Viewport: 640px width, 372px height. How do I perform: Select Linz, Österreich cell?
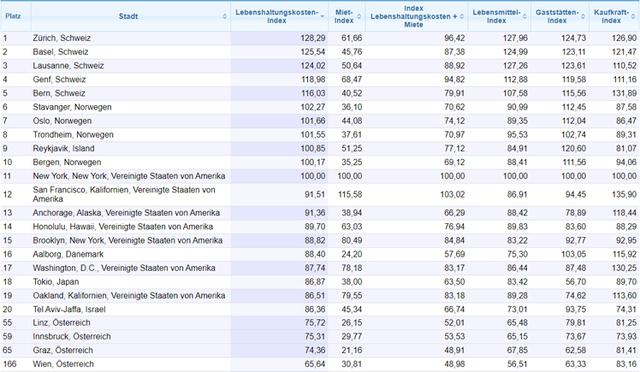131,323
